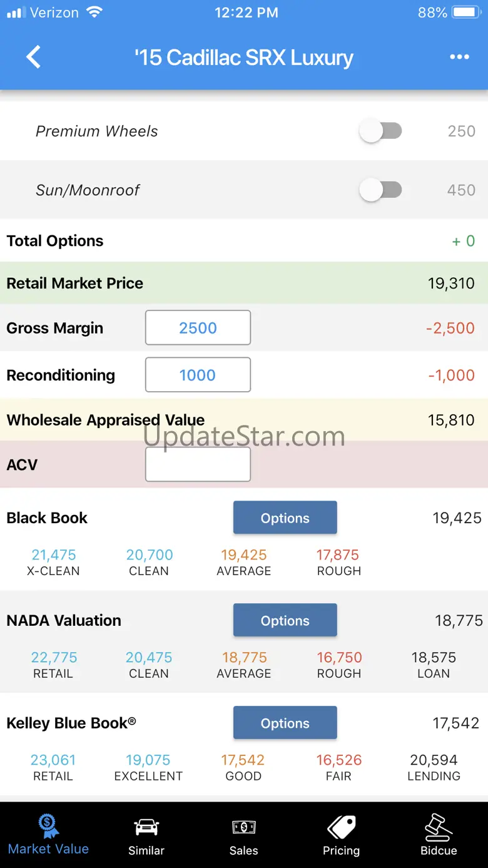Tap the back arrow icon
Viewport: 488px width, 868px height.
coord(34,57)
